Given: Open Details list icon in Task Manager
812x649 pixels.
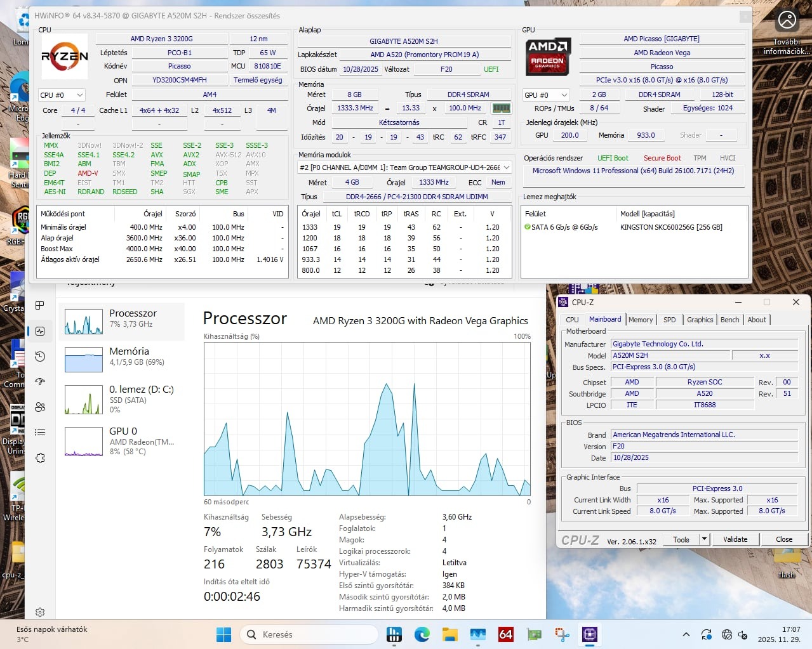Looking at the screenshot, I should pos(40,433).
